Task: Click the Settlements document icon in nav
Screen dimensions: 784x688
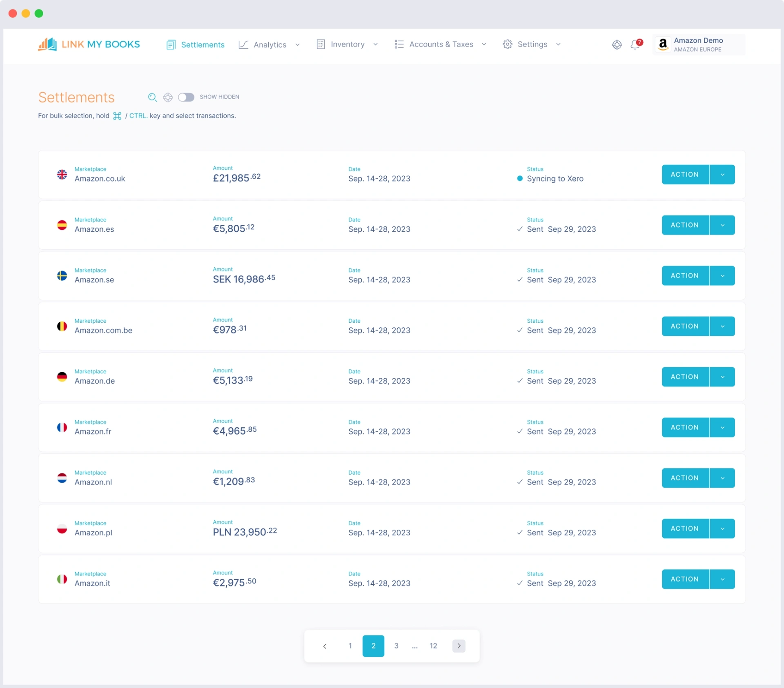Action: pyautogui.click(x=171, y=45)
